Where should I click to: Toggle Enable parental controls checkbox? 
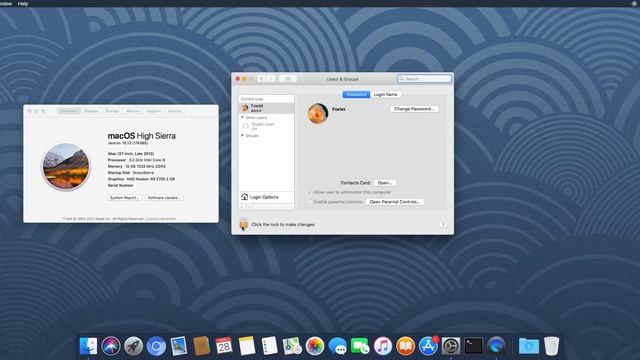310,202
